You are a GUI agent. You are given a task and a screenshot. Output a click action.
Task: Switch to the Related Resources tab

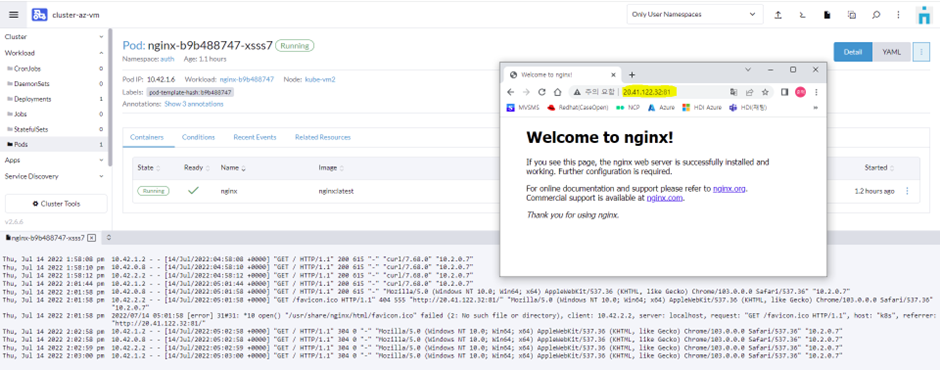point(323,137)
